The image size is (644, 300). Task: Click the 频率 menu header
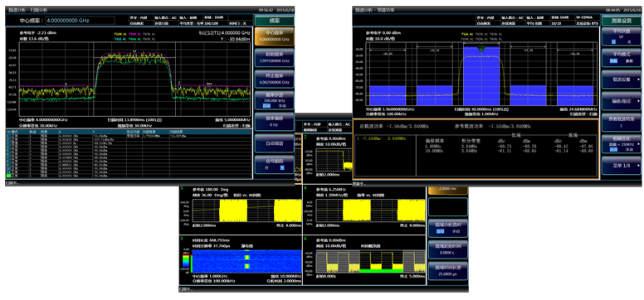coord(275,21)
